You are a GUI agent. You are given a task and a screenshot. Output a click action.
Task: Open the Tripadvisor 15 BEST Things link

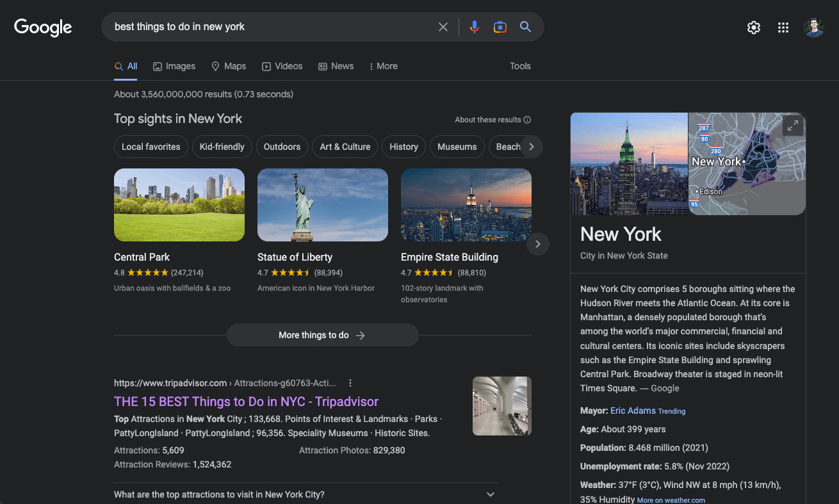(246, 402)
